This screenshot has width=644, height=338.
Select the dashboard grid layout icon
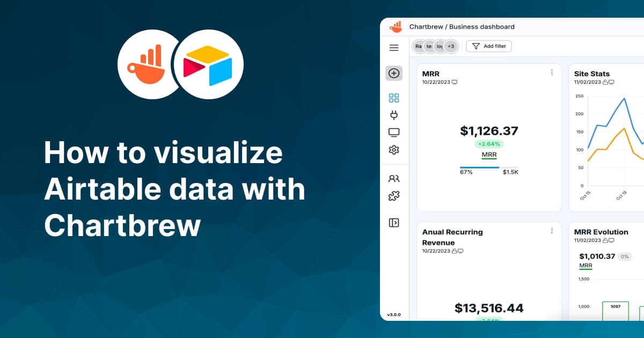click(394, 98)
